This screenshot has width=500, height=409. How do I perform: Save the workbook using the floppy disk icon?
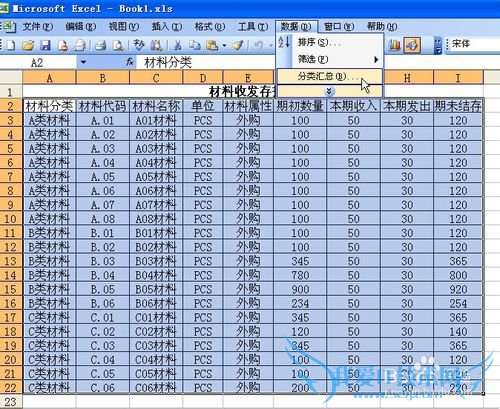click(x=45, y=45)
